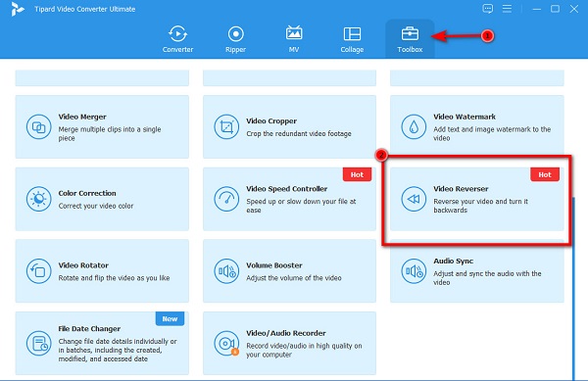
Task: Click the Video Reverser rewind icon
Action: tap(414, 199)
